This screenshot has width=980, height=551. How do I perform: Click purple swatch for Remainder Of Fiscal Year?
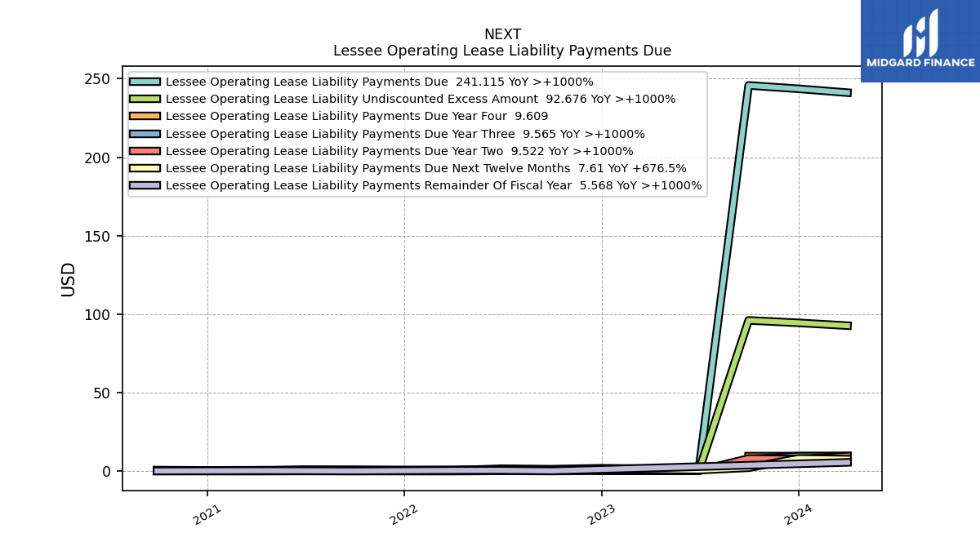[145, 185]
